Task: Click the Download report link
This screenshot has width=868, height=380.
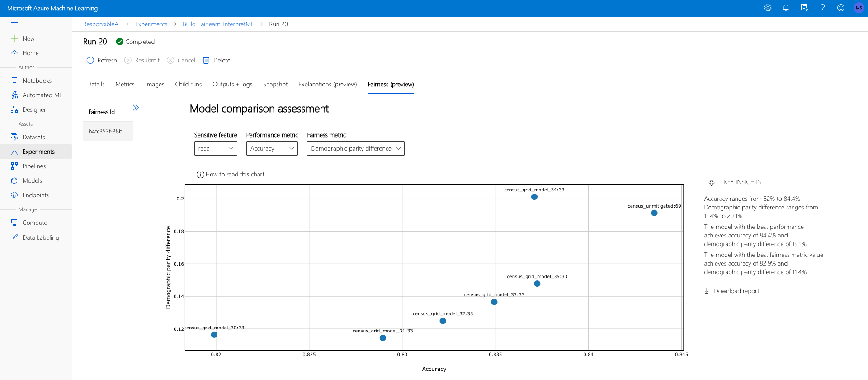Action: coord(736,291)
